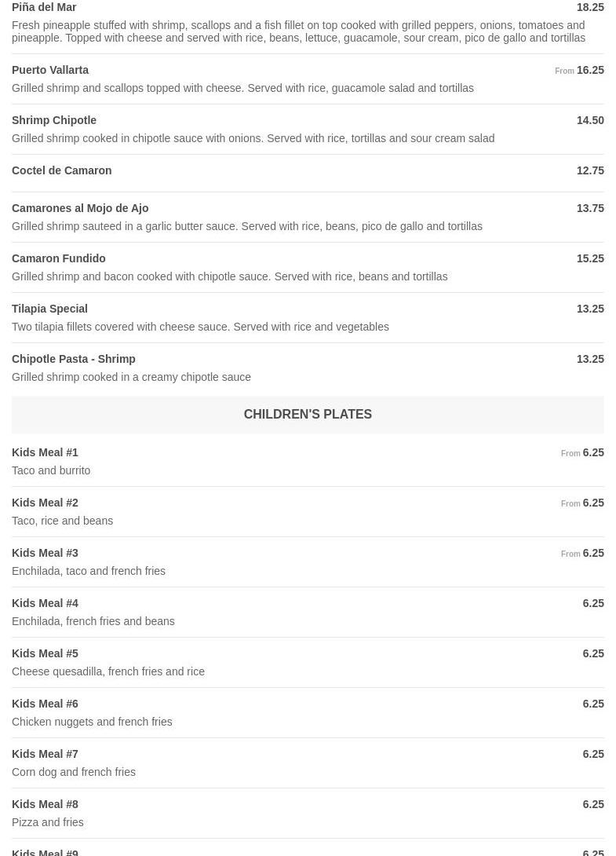Select the Camaron Fundido dish
The width and height of the screenshot is (616, 856).
pos(59,258)
